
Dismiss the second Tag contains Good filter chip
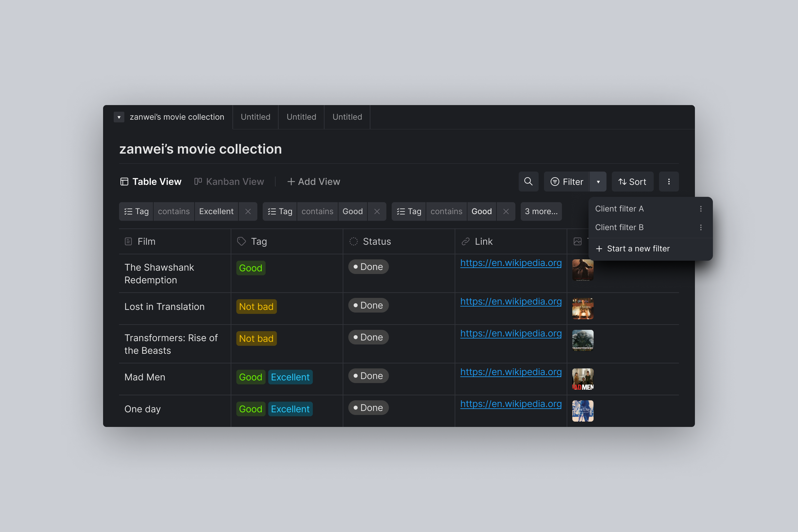pyautogui.click(x=506, y=211)
